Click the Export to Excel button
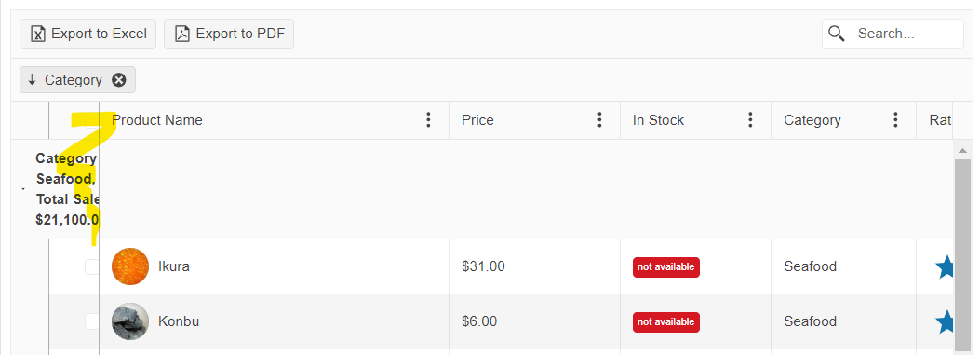This screenshot has height=355, width=980. (88, 34)
